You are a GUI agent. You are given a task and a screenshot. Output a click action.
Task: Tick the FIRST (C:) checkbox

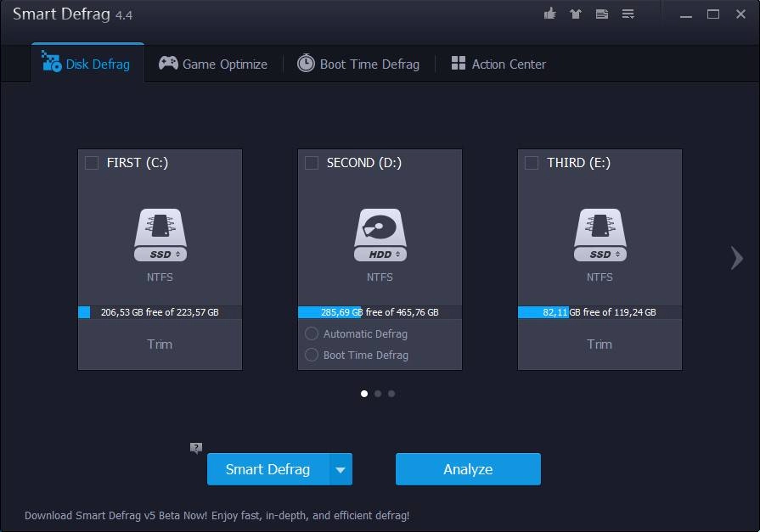coord(92,163)
